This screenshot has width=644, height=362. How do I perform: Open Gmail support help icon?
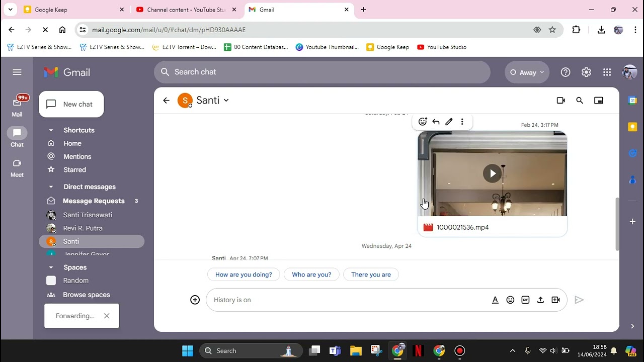[566, 72]
